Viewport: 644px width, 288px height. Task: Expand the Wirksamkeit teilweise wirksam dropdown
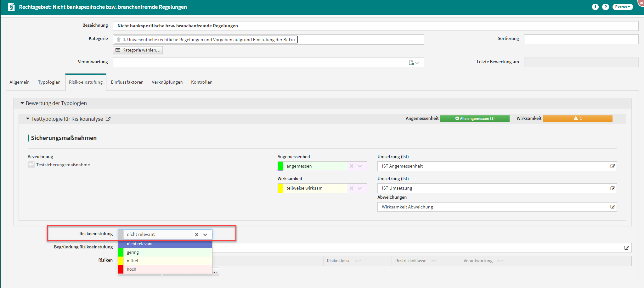click(x=360, y=188)
